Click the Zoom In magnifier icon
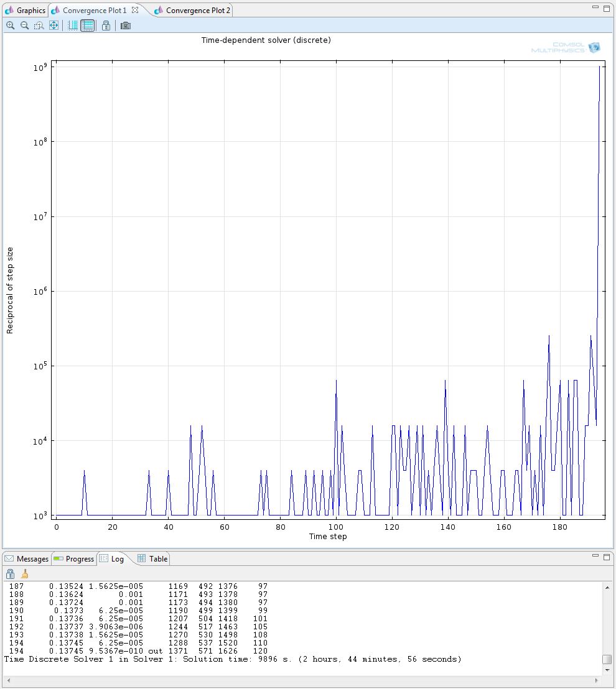 tap(10, 25)
